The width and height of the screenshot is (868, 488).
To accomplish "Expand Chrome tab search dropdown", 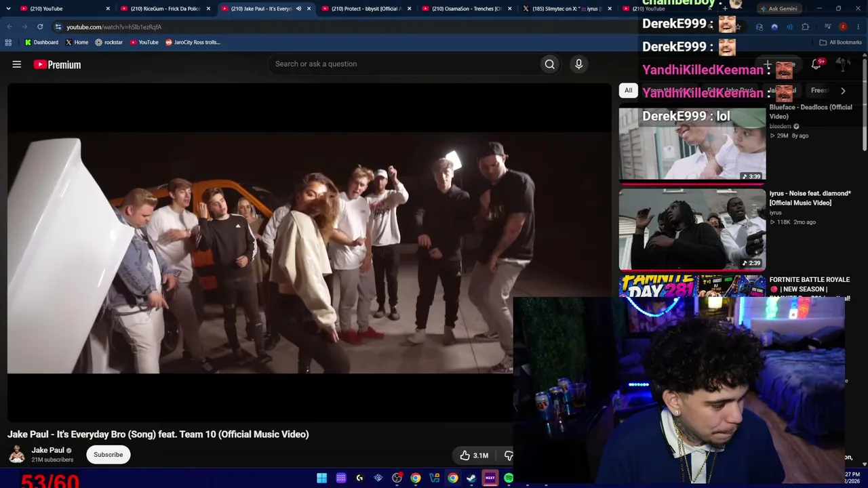I will coord(8,9).
